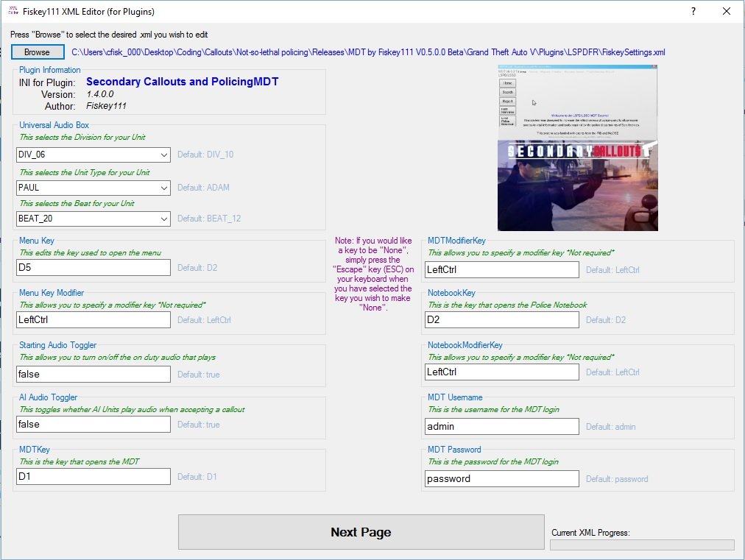The width and height of the screenshot is (745, 560).
Task: Close the XML Editor window
Action: coord(727,12)
